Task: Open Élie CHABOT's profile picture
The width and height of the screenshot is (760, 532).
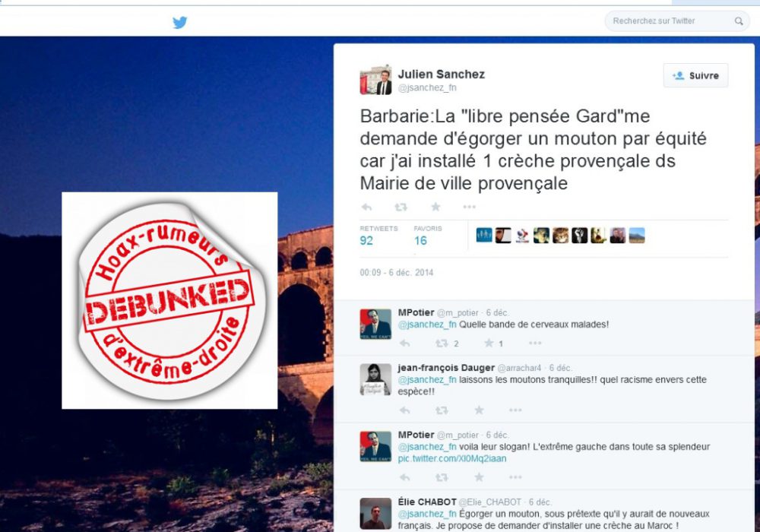Action: (x=375, y=513)
